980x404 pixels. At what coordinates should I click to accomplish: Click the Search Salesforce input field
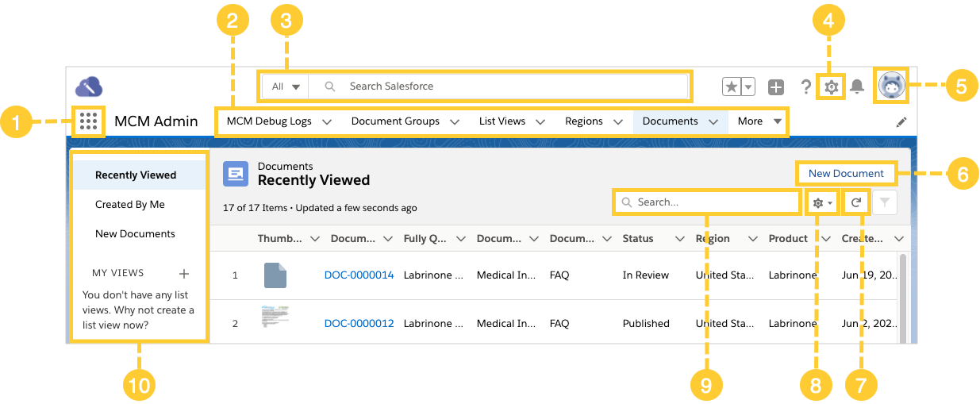click(508, 87)
